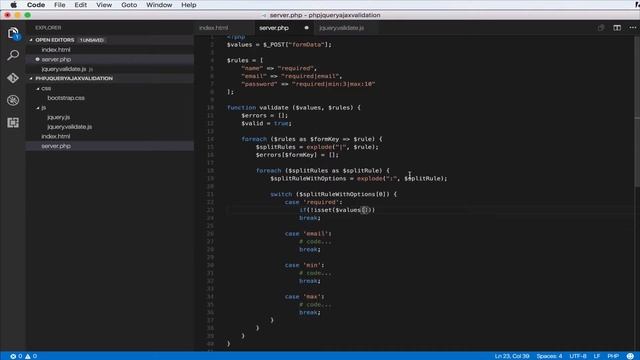Collapse the PHPJQUERYAJAXVALIDATION folder section
This screenshot has width=640, height=360.
tap(31, 78)
